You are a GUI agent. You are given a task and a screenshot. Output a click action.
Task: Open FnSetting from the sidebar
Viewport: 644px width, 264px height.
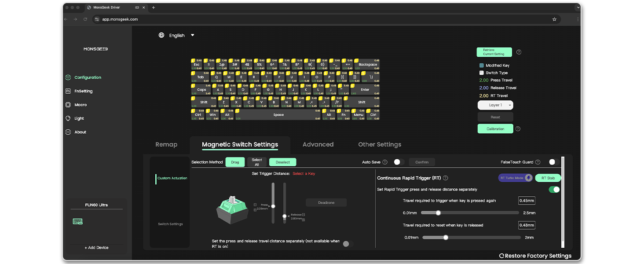pyautogui.click(x=68, y=91)
